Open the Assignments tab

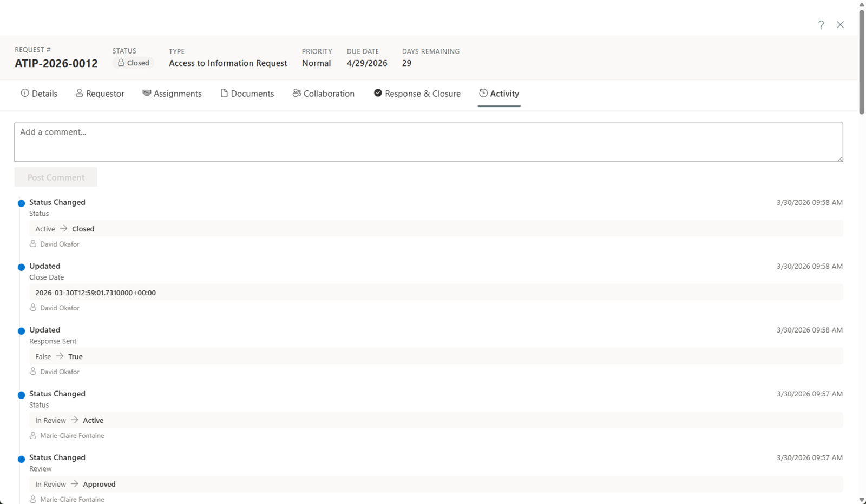point(172,94)
